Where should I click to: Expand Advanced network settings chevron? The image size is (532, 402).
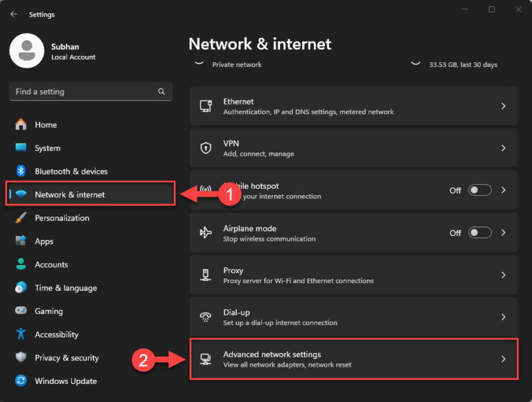(504, 359)
